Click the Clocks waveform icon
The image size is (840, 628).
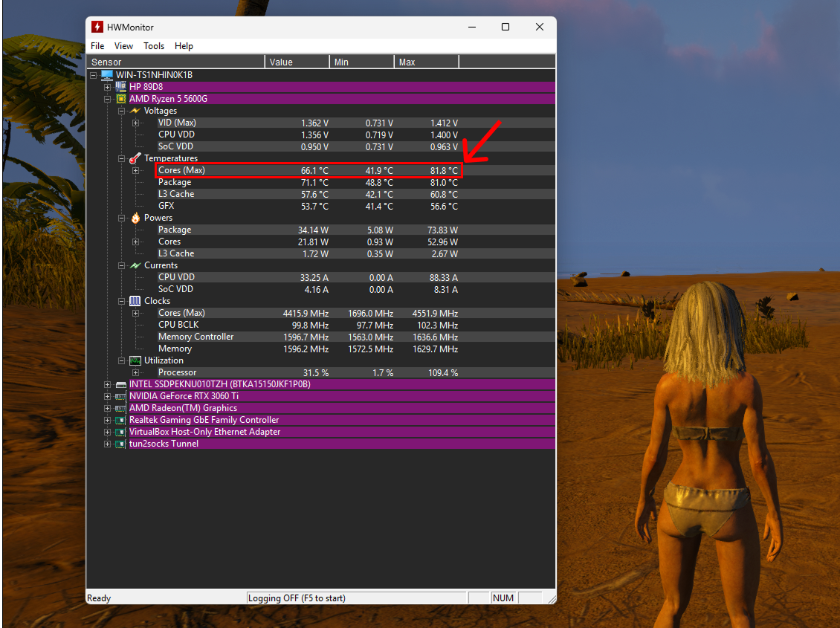pyautogui.click(x=135, y=301)
